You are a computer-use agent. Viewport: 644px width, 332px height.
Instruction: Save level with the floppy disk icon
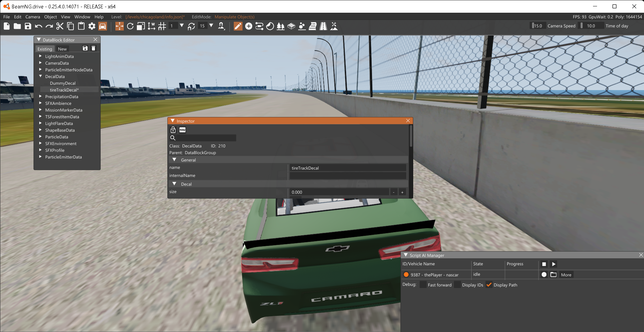[28, 26]
